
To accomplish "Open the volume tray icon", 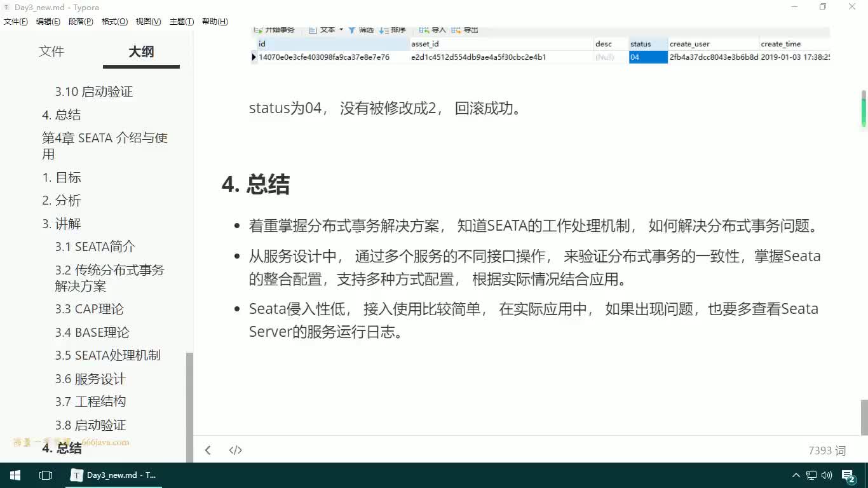I will [827, 475].
